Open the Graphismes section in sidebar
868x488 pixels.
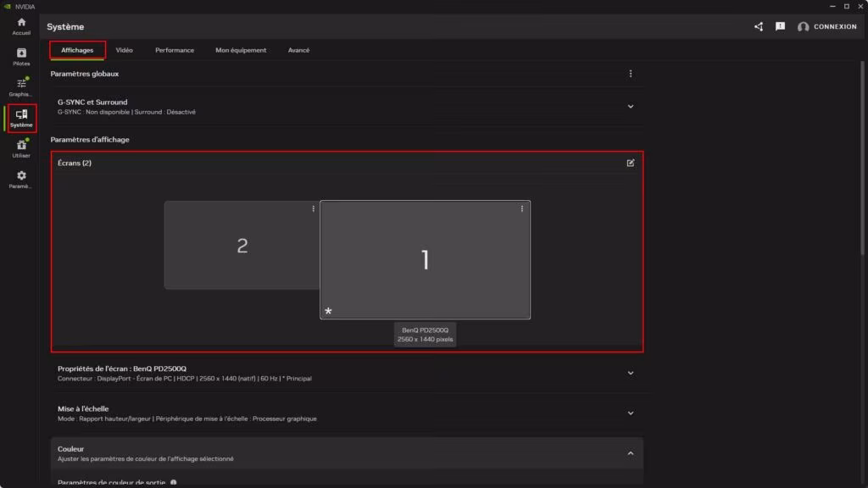(x=21, y=87)
